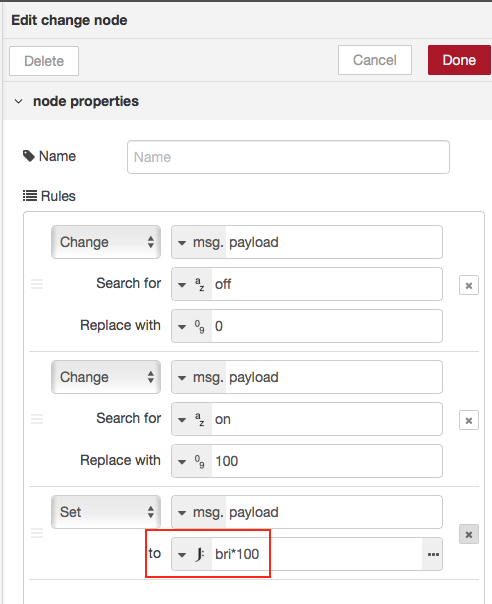Click the Done button
Screen dimensions: 492x604
pyautogui.click(x=459, y=60)
